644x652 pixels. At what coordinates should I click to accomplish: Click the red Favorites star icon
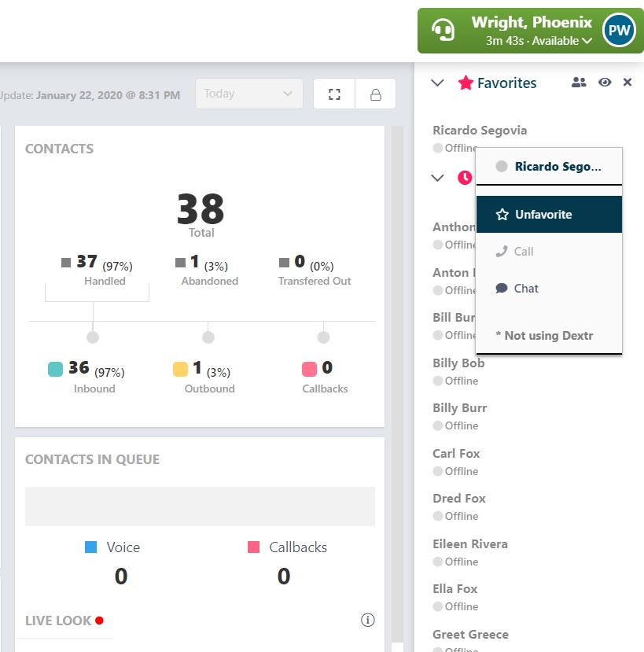[x=466, y=83]
